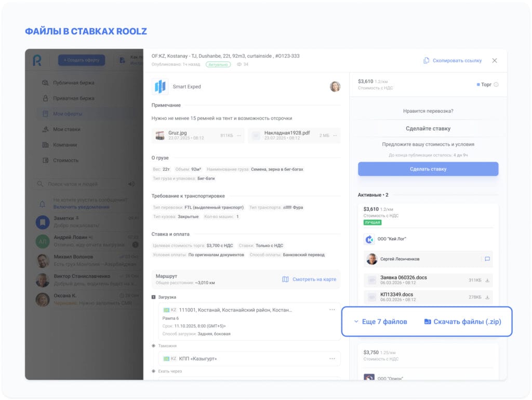
Task: Click the copy link icon in header
Action: pyautogui.click(x=426, y=61)
